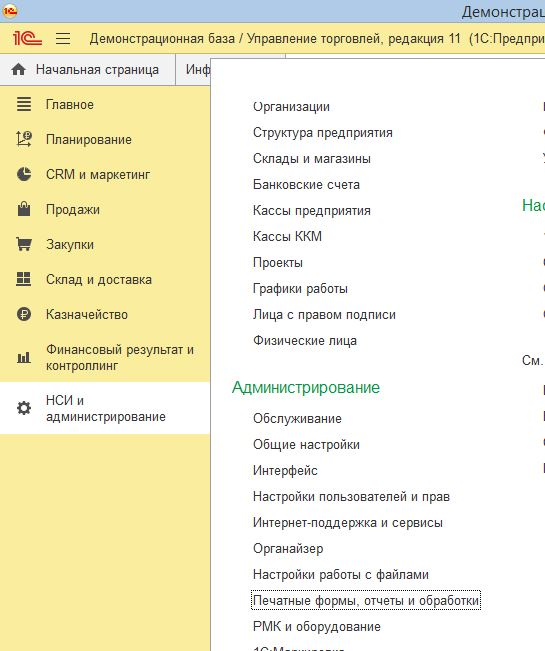This screenshot has height=651, width=545.
Task: Open Банковские счета list
Action: pyautogui.click(x=306, y=184)
